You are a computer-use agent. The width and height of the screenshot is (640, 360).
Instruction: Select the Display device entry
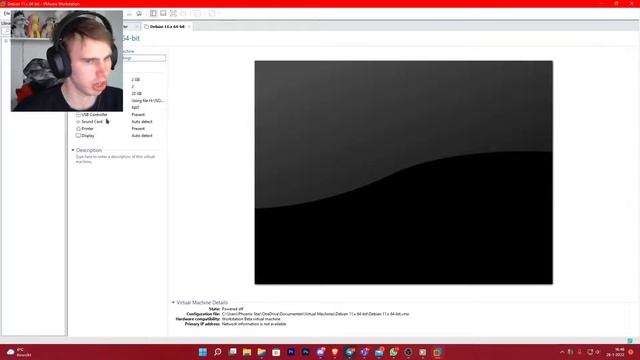tap(120, 136)
